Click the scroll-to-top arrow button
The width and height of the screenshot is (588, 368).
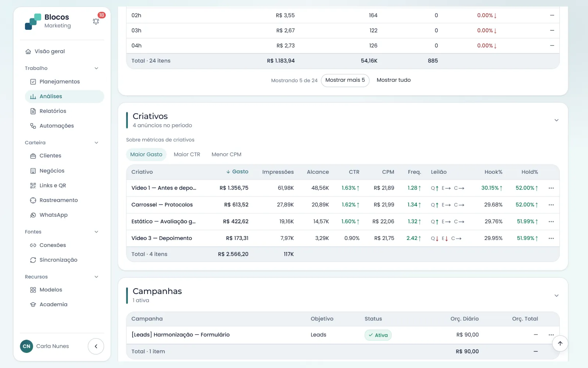click(560, 343)
